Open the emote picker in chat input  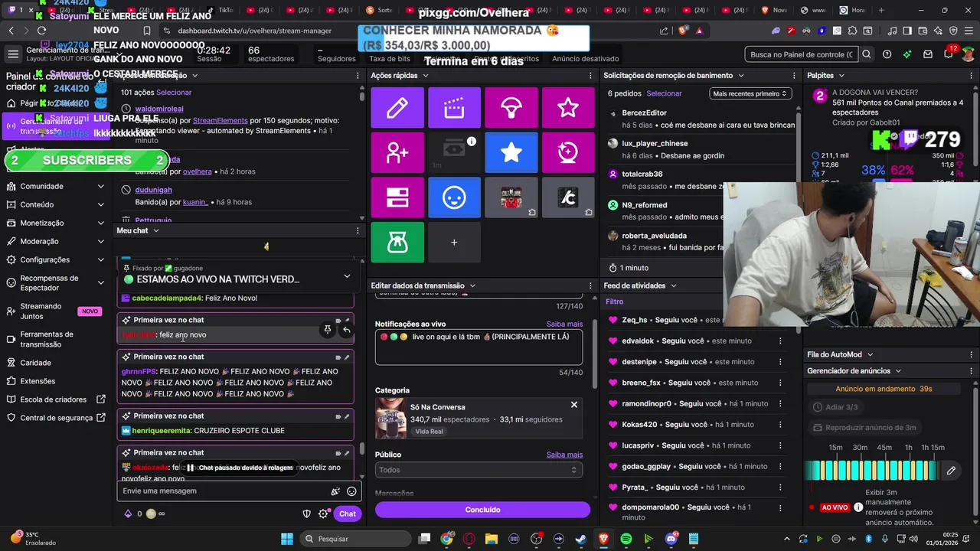(x=351, y=491)
